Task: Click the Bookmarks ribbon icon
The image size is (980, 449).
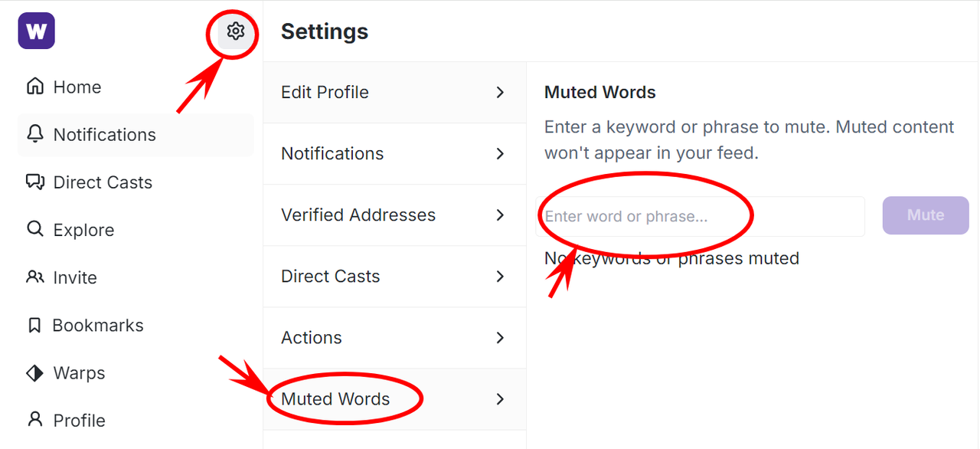Action: point(34,326)
